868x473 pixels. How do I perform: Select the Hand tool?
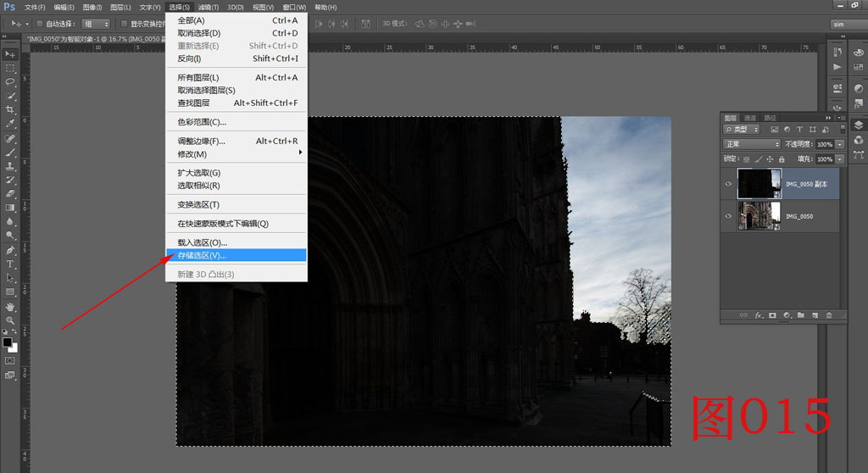click(10, 307)
